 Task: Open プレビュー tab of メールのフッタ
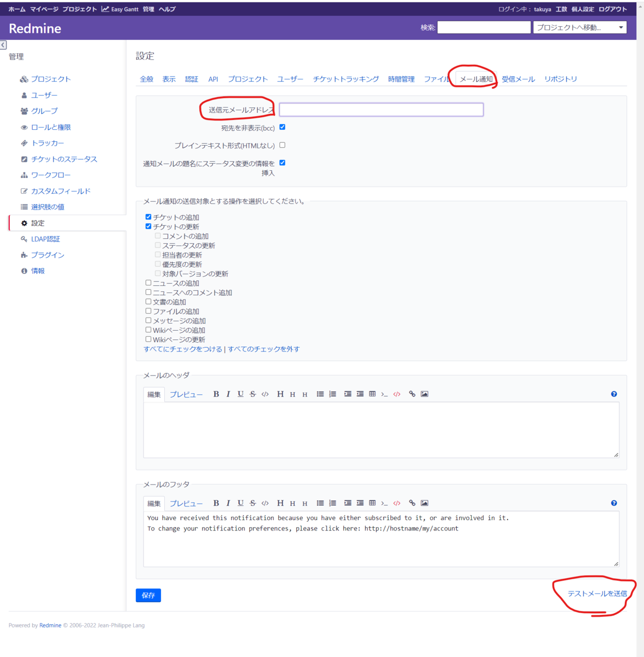[186, 504]
